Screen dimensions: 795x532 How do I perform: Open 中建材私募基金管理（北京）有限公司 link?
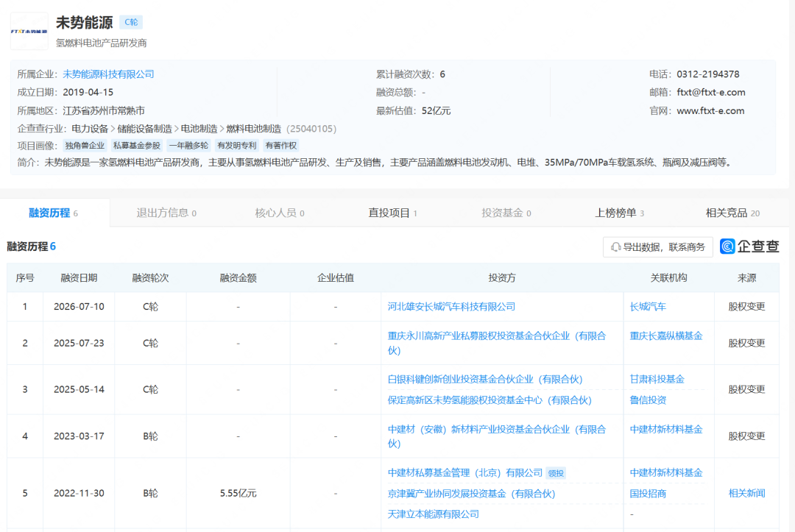(465, 472)
